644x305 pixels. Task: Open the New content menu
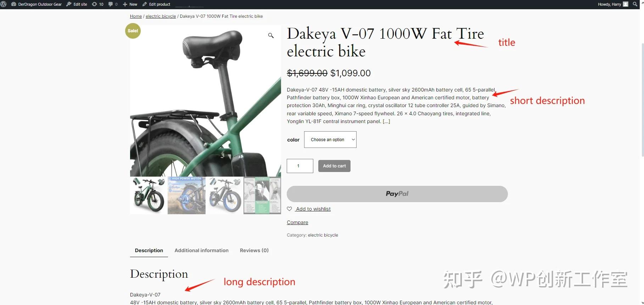(130, 4)
